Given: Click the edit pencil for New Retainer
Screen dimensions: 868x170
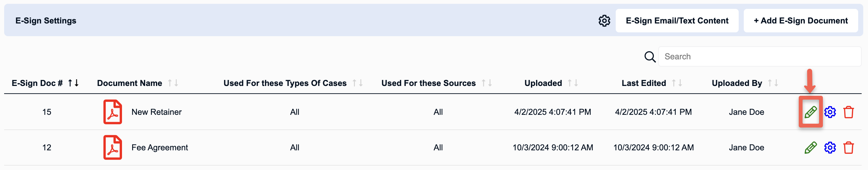Looking at the screenshot, I should 810,112.
